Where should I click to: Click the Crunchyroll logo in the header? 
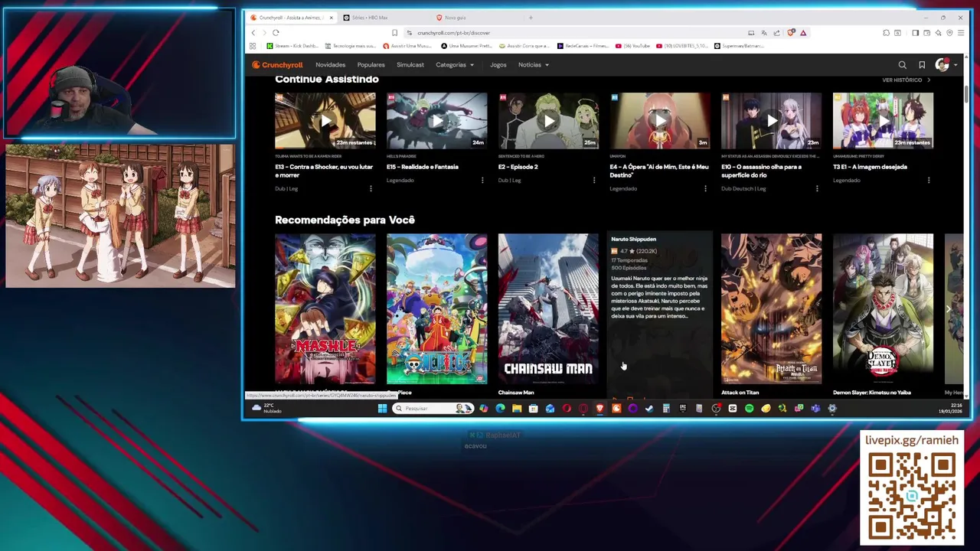point(277,65)
